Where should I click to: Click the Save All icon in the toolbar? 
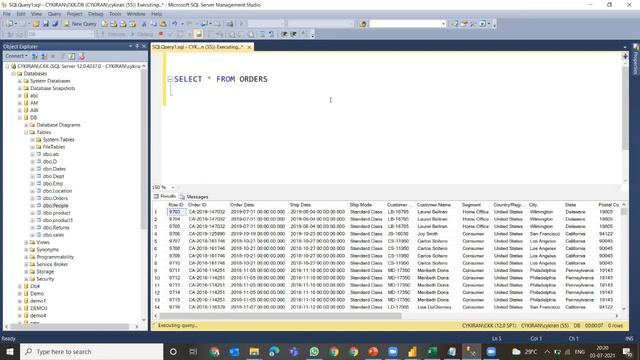tap(55, 24)
